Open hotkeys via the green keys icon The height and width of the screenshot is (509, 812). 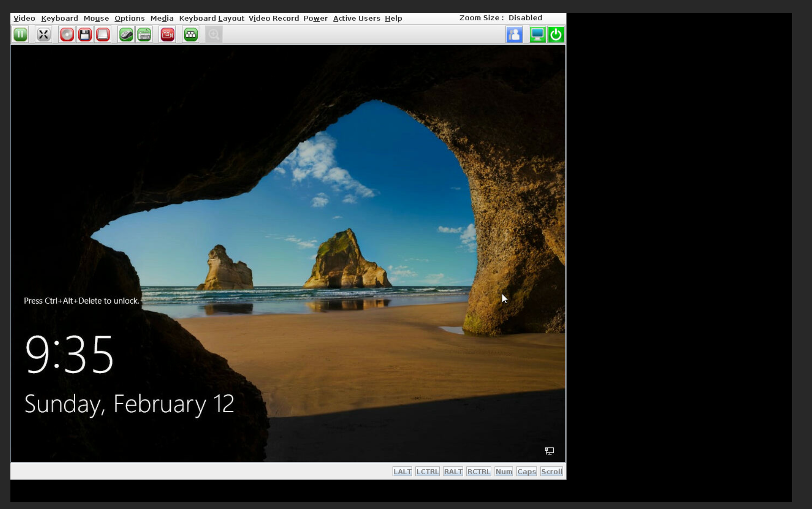coord(191,35)
